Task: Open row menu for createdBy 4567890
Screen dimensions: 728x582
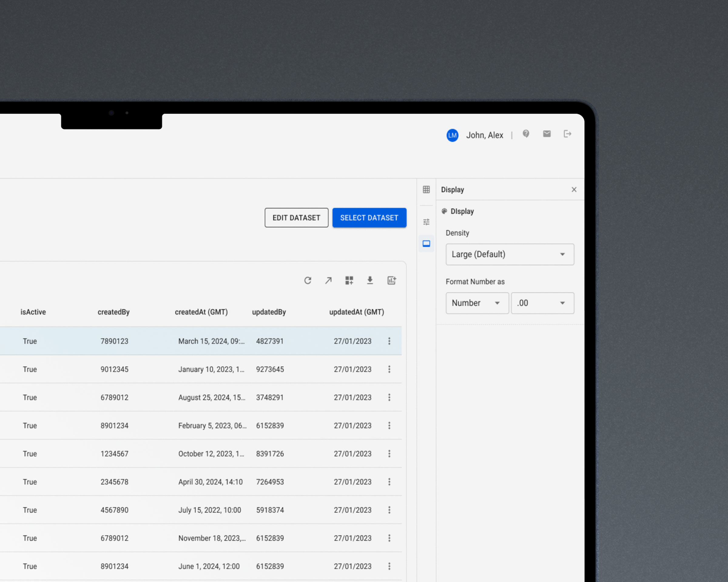Action: (x=389, y=510)
